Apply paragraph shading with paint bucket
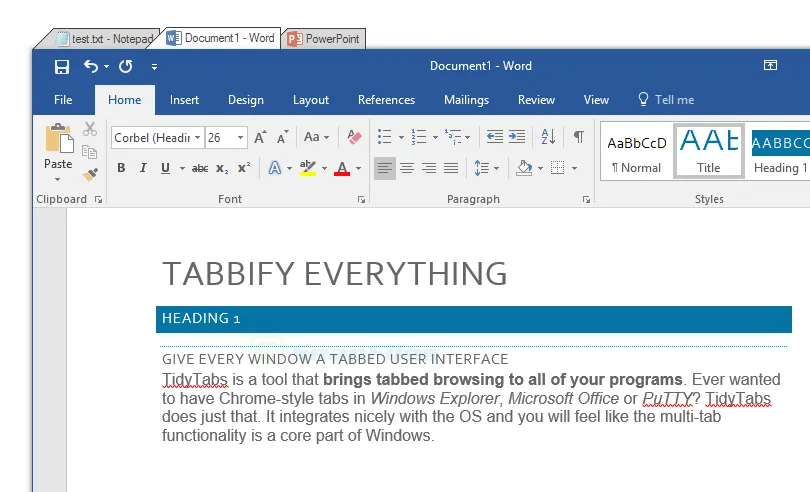810x492 pixels. (x=524, y=168)
